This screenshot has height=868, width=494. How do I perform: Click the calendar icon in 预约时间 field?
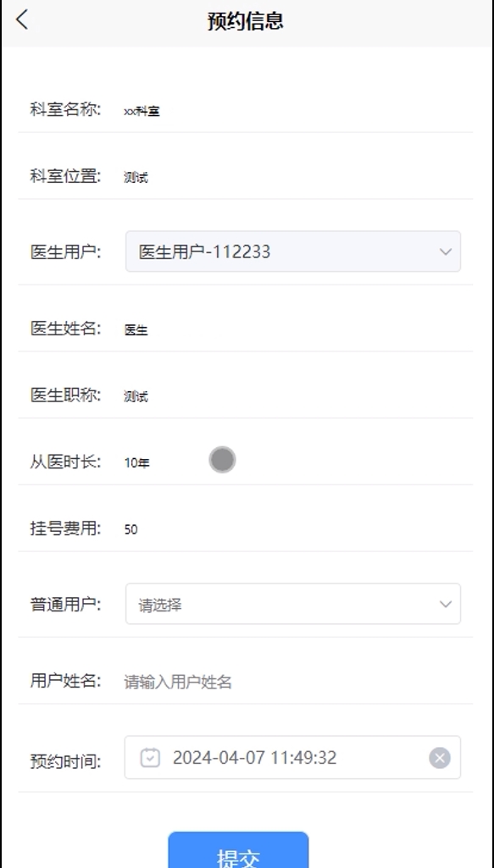tap(150, 757)
